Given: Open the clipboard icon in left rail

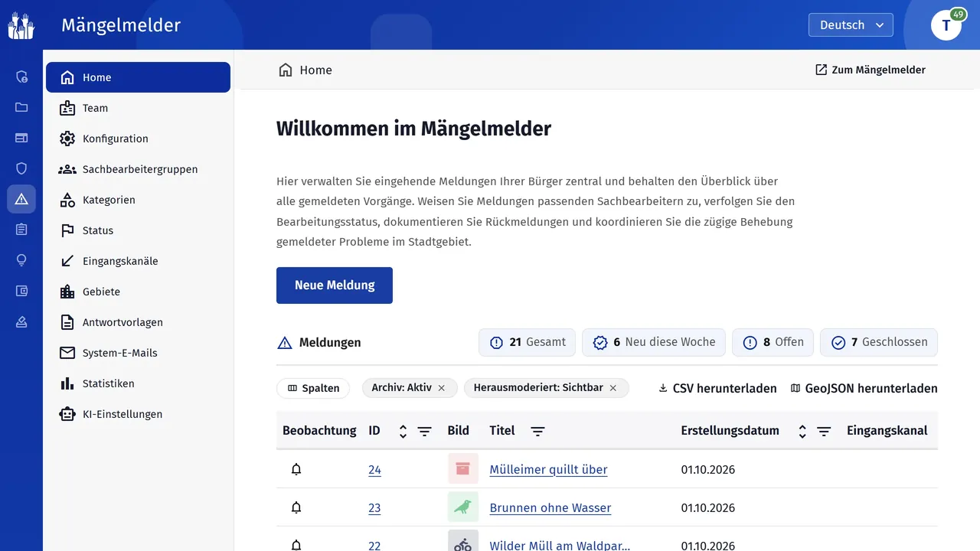Looking at the screenshot, I should point(21,230).
